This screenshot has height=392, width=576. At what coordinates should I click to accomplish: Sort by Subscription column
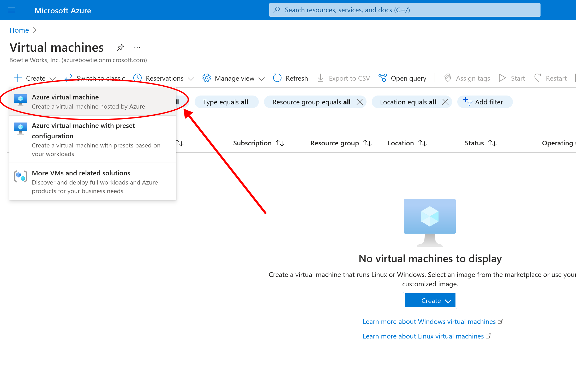259,143
